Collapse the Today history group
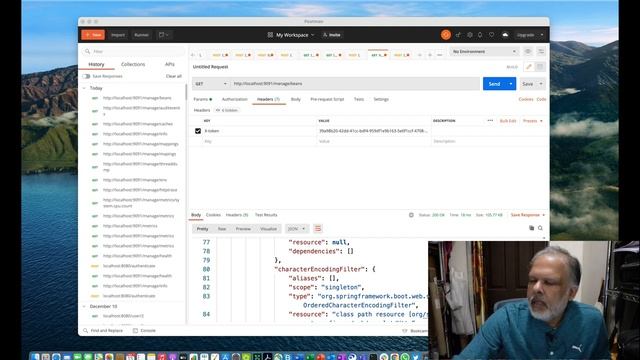The width and height of the screenshot is (640, 360). pyautogui.click(x=84, y=88)
